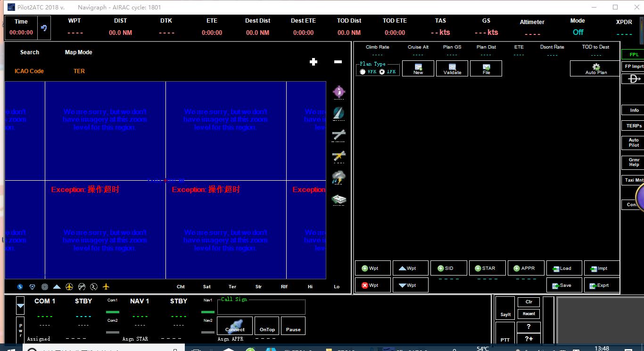Open the FP Imprt side tab
Screen dimensions: 644x351
(634, 67)
